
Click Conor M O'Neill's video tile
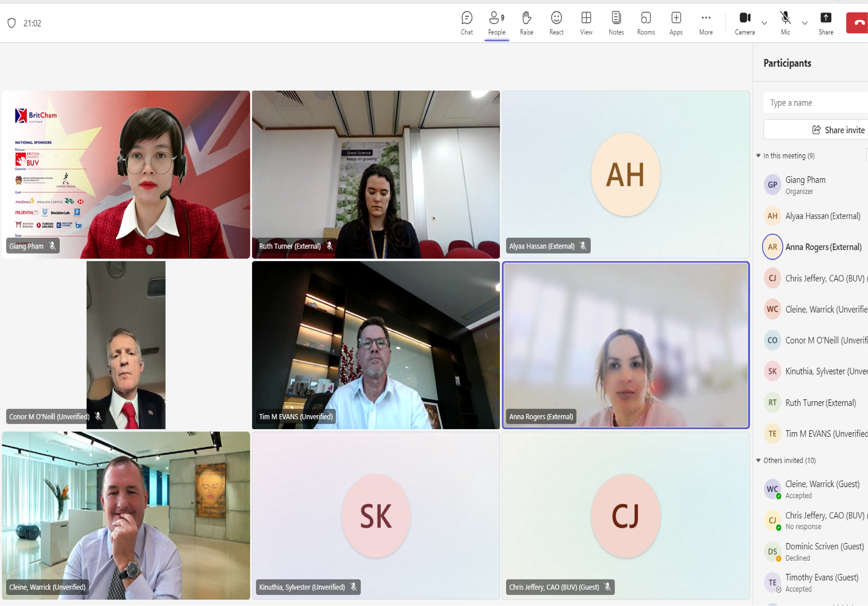click(x=126, y=346)
